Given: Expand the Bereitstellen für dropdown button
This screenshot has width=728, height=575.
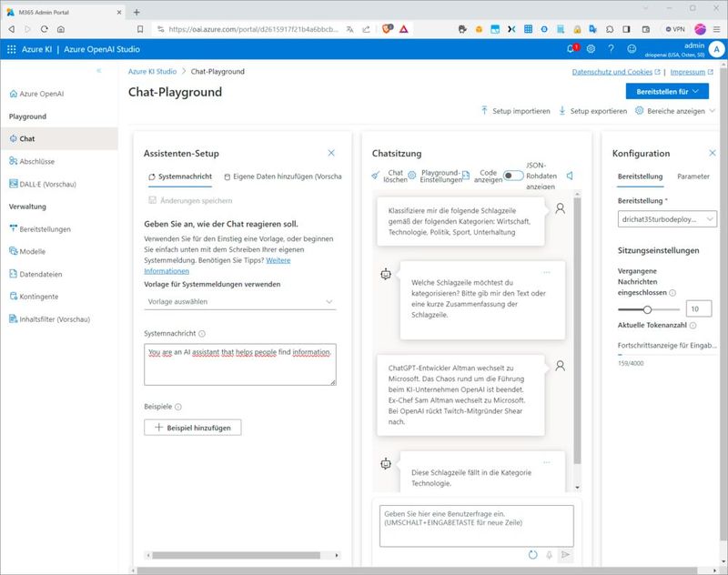Looking at the screenshot, I should point(666,91).
